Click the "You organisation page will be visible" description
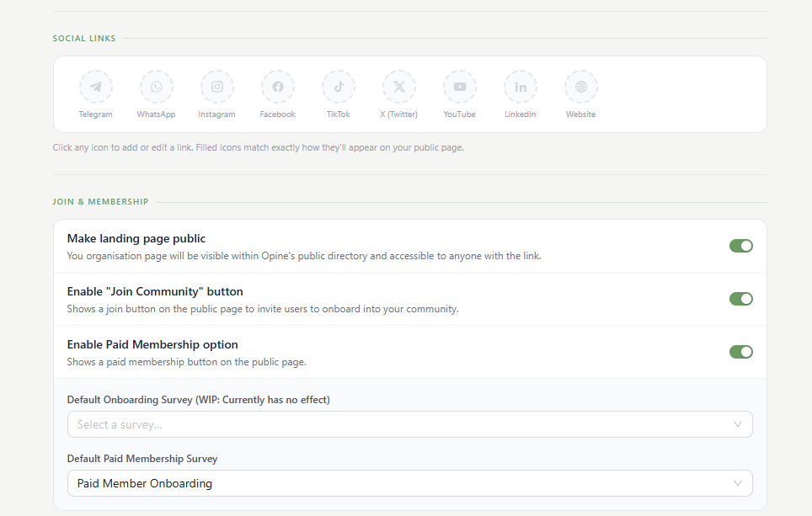Image resolution: width=812 pixels, height=516 pixels. pos(304,256)
